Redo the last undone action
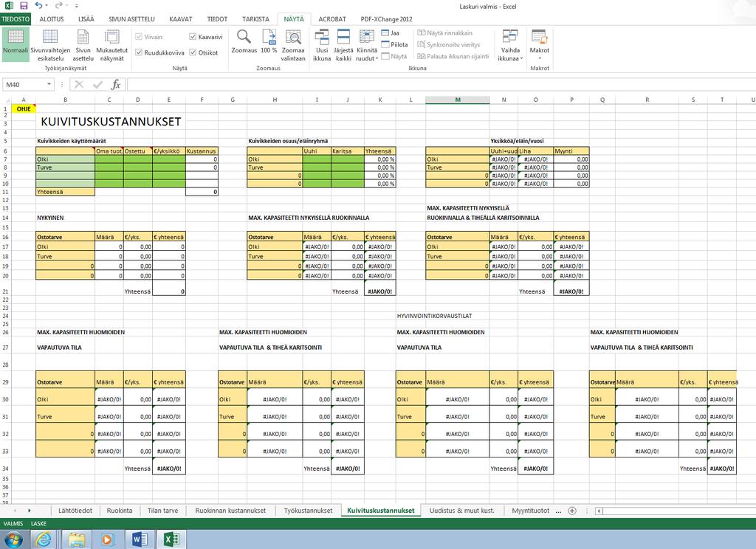The height and width of the screenshot is (549, 756). coord(58,6)
